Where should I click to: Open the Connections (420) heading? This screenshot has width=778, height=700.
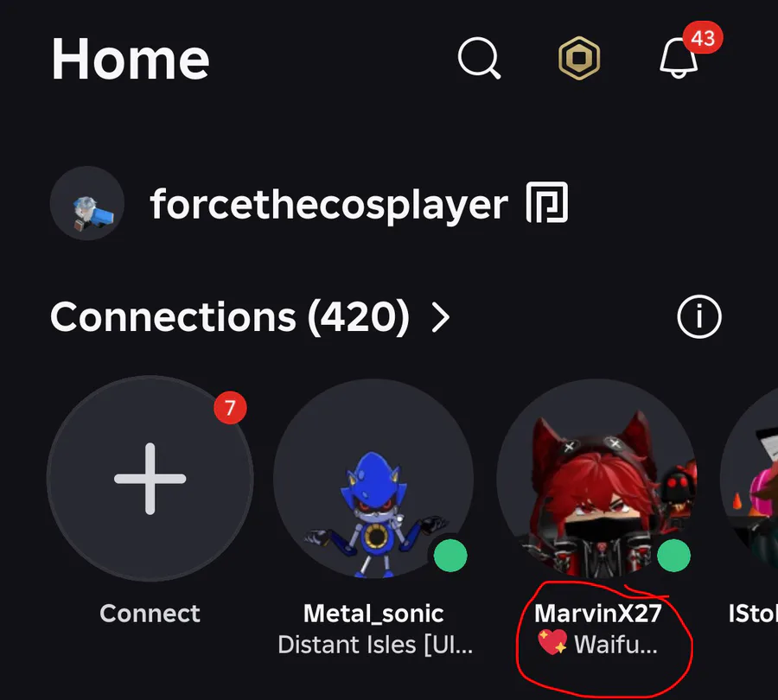pyautogui.click(x=230, y=317)
